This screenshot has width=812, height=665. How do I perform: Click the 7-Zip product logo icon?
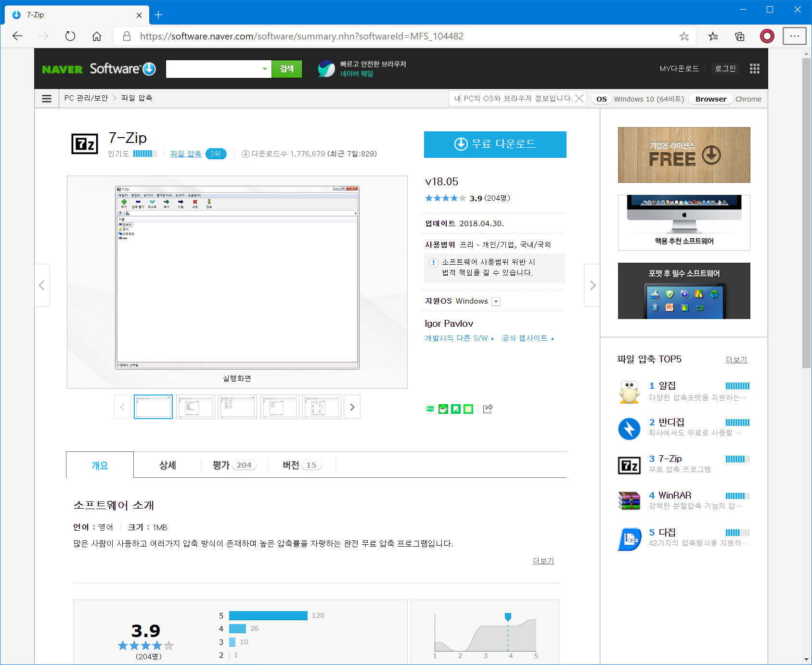point(85,144)
